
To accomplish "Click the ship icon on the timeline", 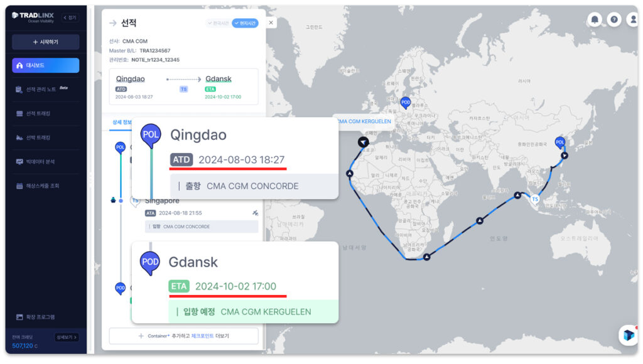I will point(113,200).
